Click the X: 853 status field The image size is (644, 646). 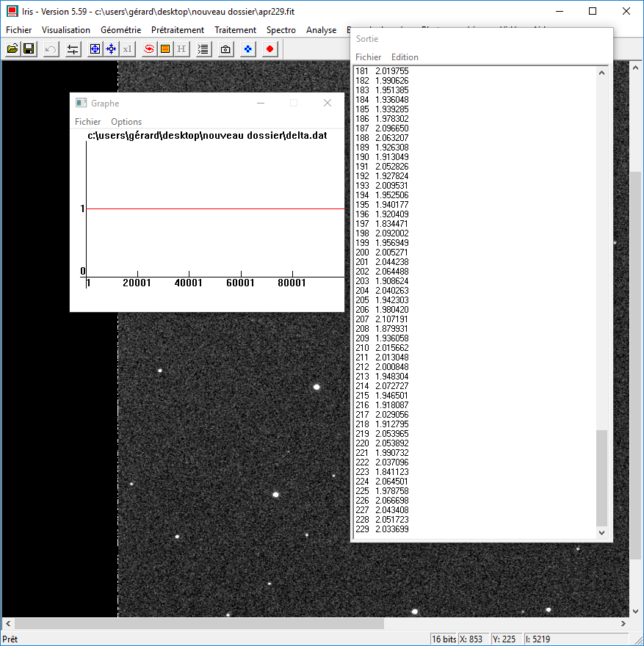pos(474,639)
